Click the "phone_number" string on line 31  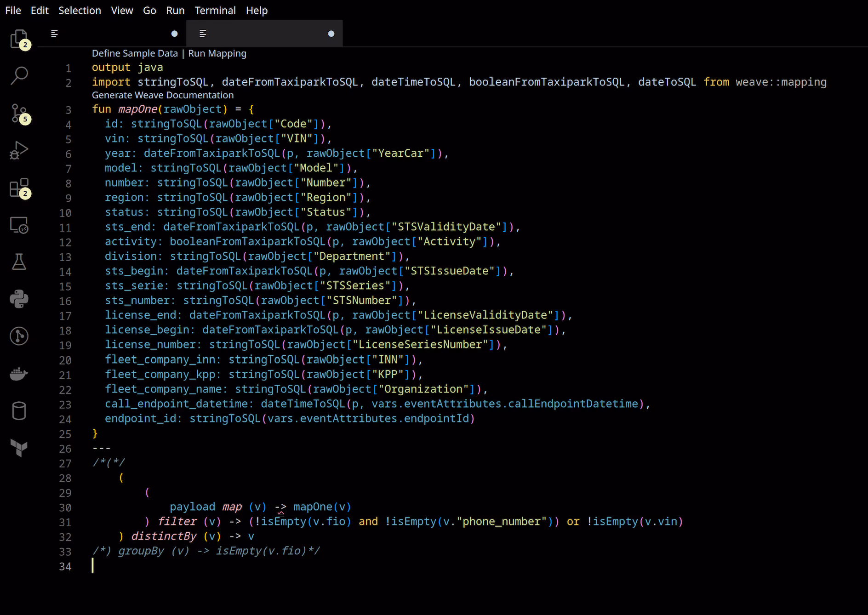501,521
